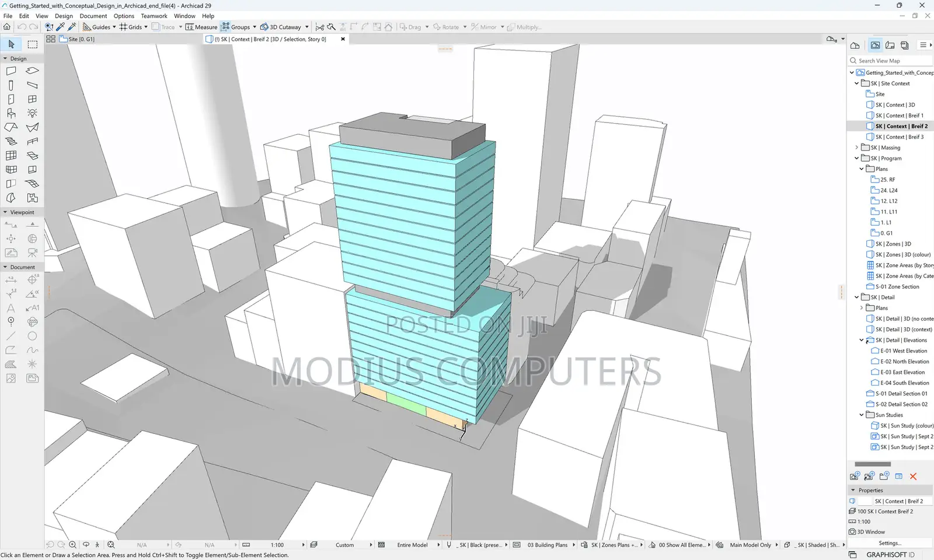Open the 03 Building Plans model view dropdown
This screenshot has width=934, height=560.
543,545
